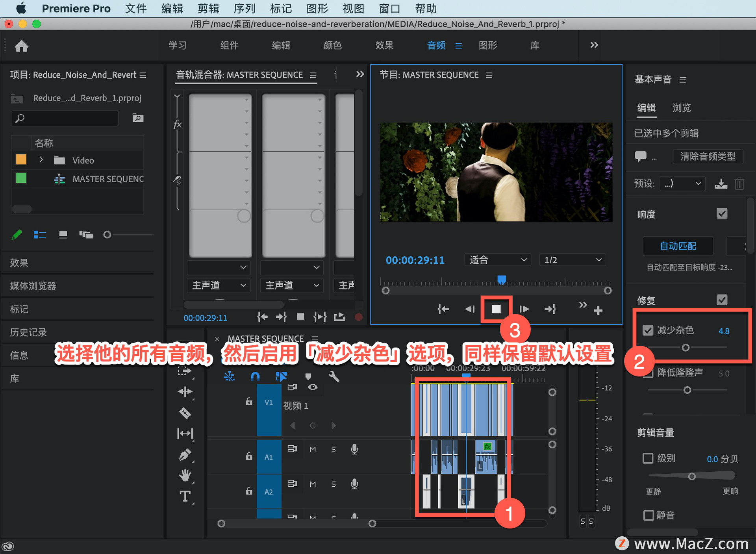Click the project pencil writable icon

click(x=17, y=235)
